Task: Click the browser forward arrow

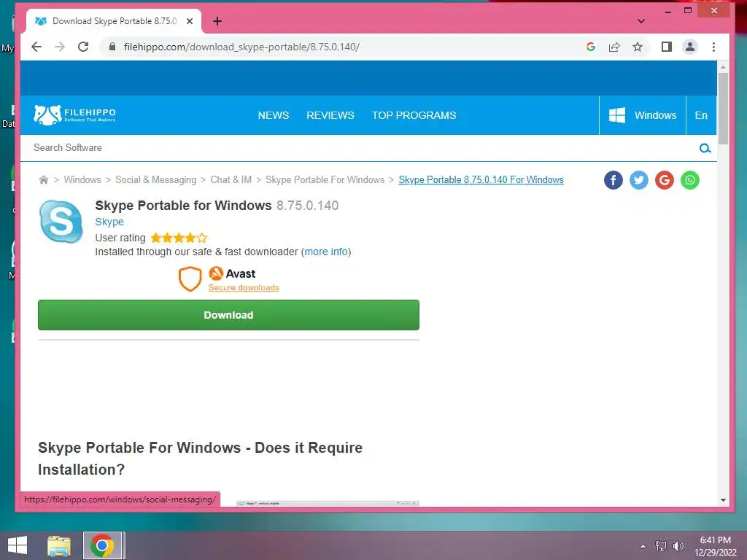Action: (60, 47)
